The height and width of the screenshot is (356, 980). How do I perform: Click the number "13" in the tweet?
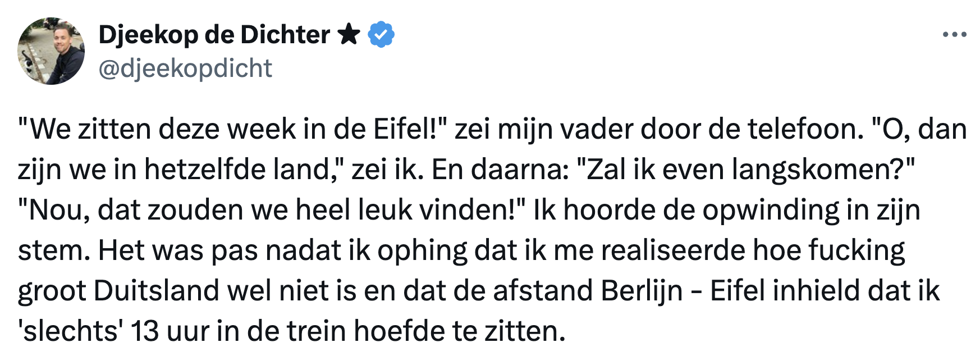coord(145,331)
